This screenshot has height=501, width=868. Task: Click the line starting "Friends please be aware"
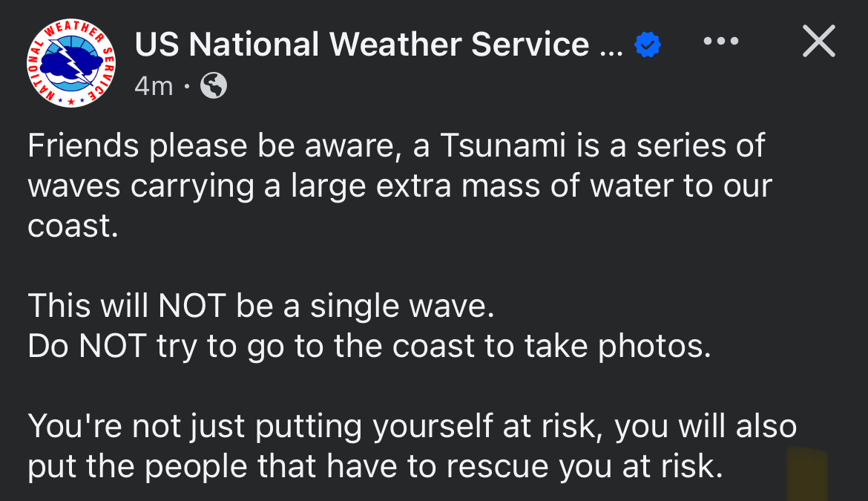(x=396, y=145)
